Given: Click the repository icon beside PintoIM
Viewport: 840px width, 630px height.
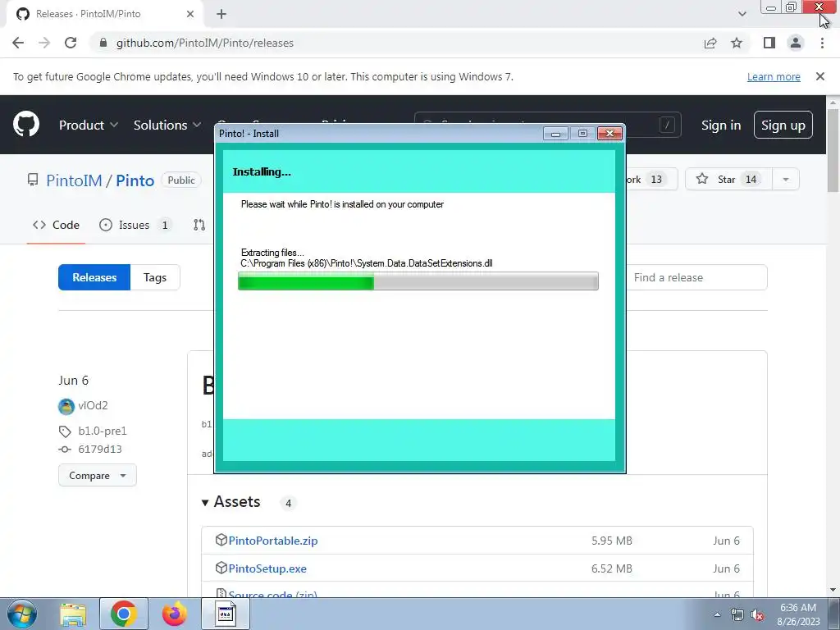Looking at the screenshot, I should (33, 180).
